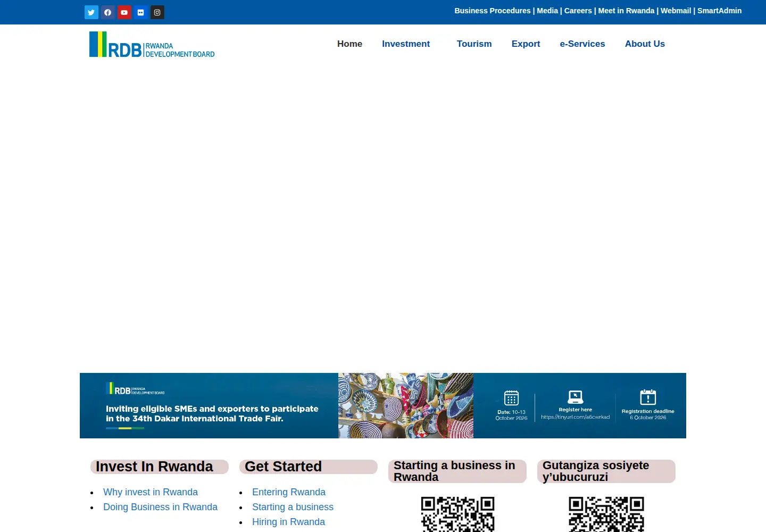The image size is (766, 532).
Task: Open the Tourism menu
Action: (x=474, y=44)
